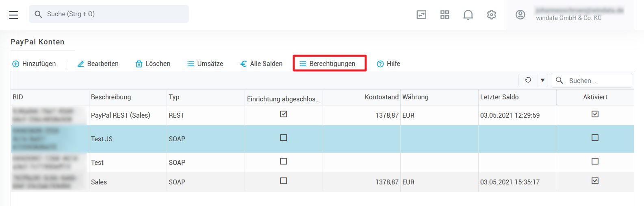Expand dropdown arrow next to refresh

[542, 80]
